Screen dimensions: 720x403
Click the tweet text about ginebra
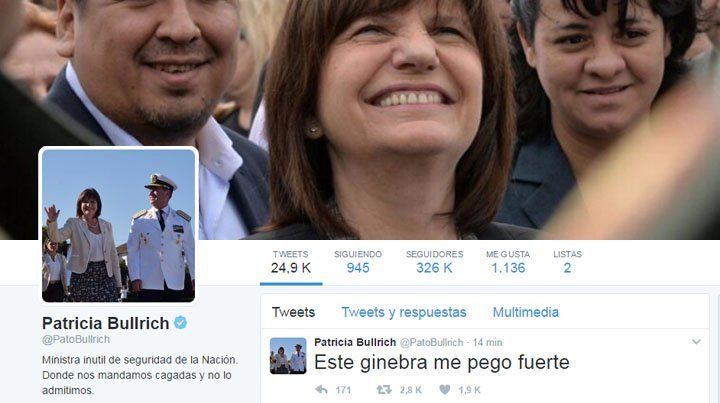click(441, 363)
